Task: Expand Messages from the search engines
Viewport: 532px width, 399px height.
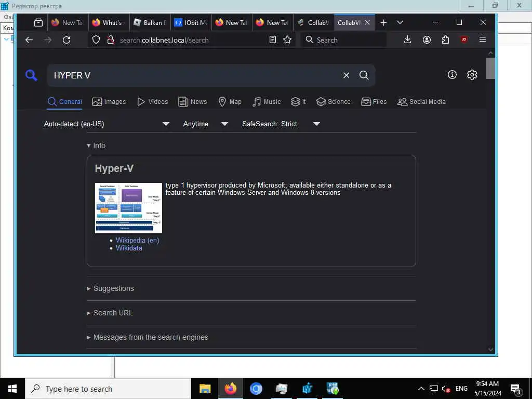Action: [148, 337]
